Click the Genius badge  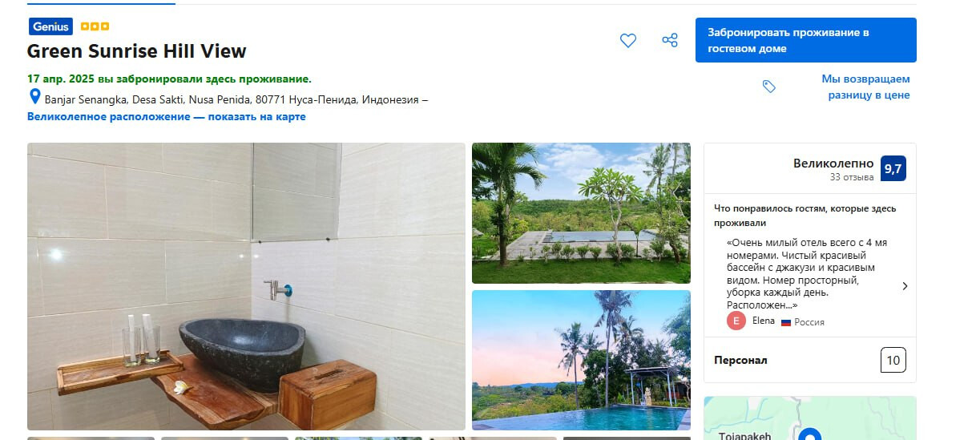pyautogui.click(x=50, y=26)
